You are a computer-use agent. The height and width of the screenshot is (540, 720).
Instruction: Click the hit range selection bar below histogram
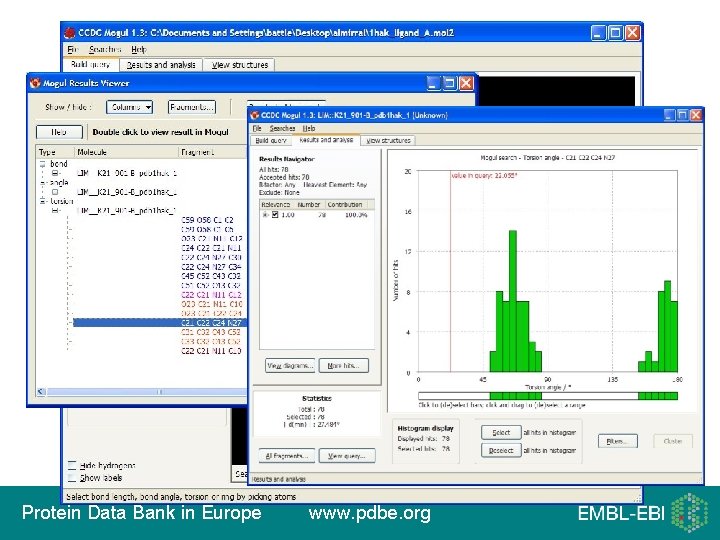(548, 396)
